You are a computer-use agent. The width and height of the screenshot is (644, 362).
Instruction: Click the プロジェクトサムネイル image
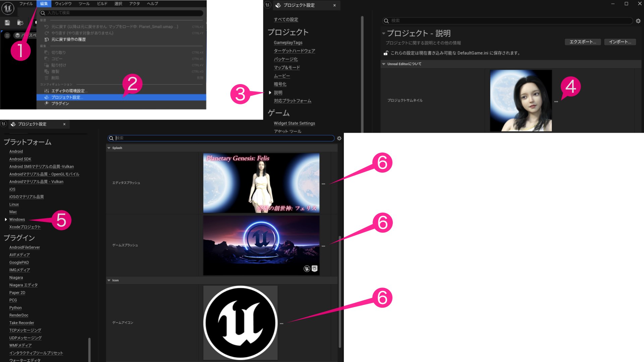pos(521,101)
